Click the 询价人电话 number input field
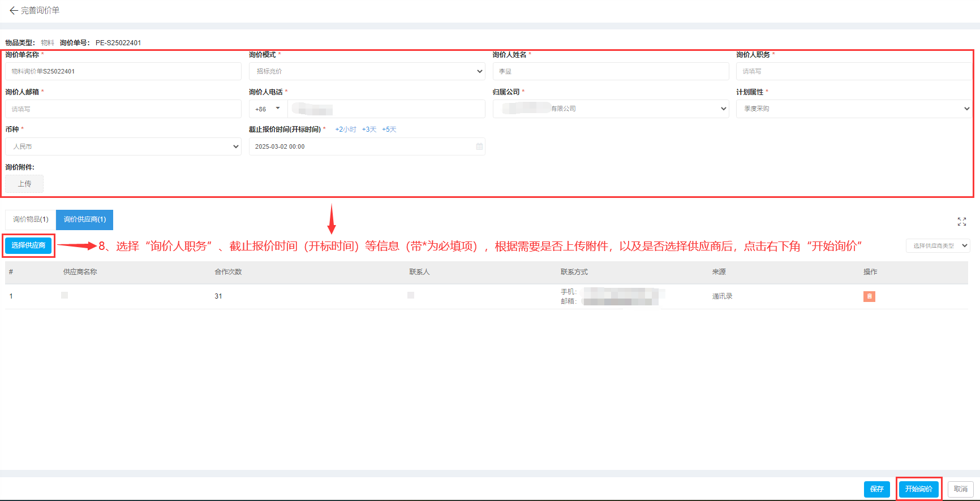The width and height of the screenshot is (980, 501). click(x=386, y=109)
